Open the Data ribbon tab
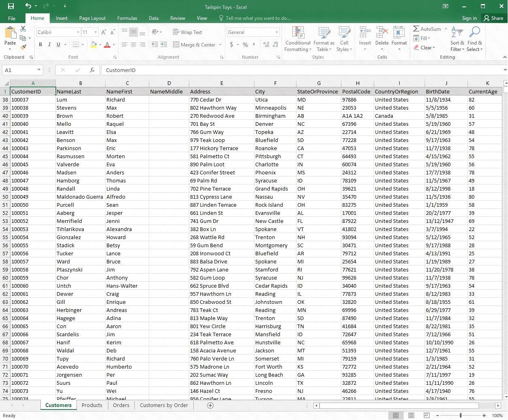 (153, 18)
